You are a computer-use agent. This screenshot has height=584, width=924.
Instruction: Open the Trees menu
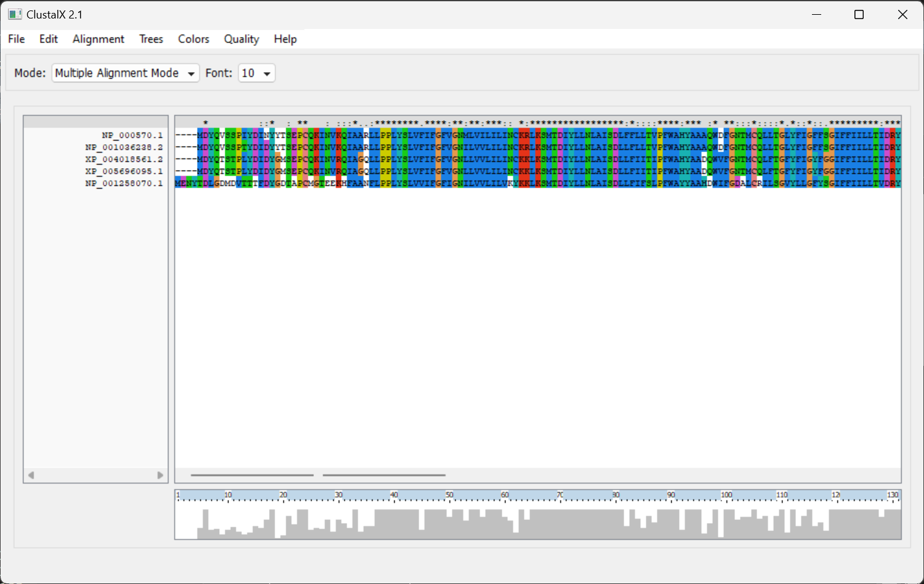click(x=151, y=39)
